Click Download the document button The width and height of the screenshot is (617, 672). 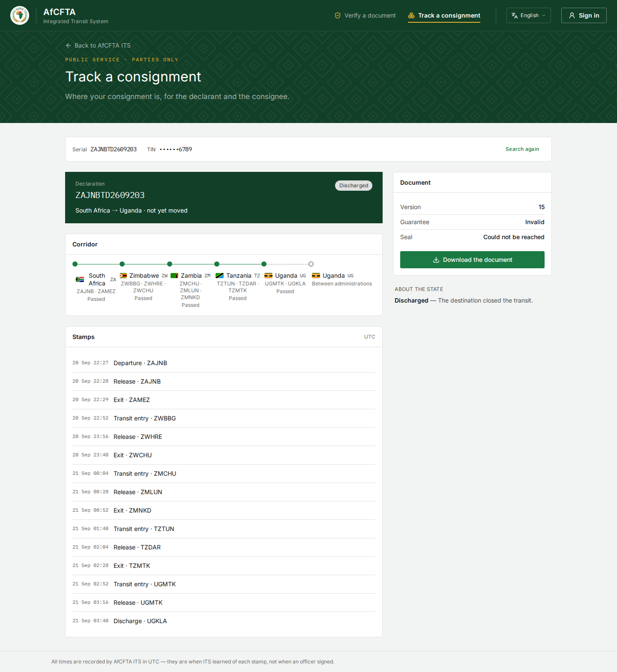pos(472,260)
